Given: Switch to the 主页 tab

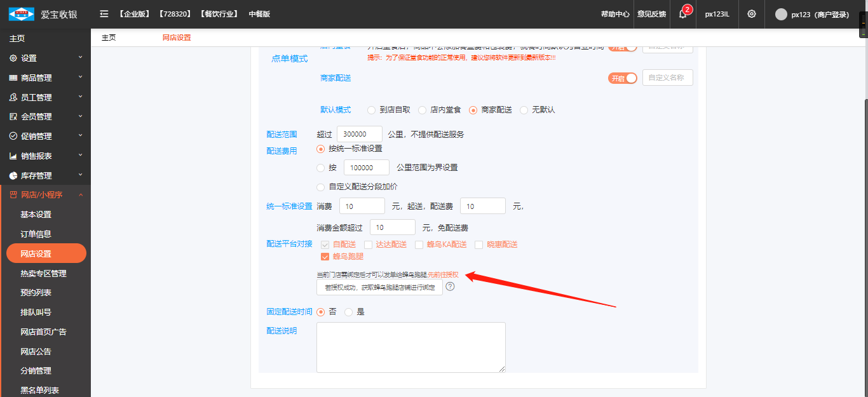Looking at the screenshot, I should point(109,37).
